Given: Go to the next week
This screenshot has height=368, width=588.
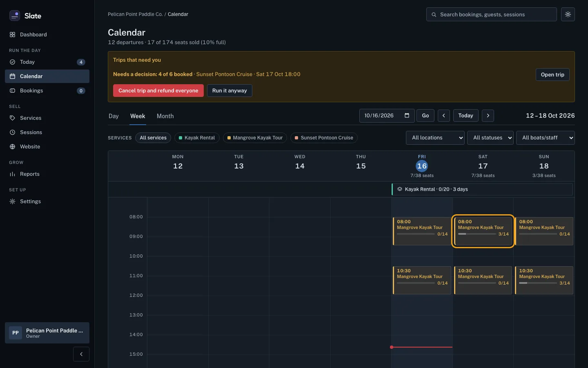Looking at the screenshot, I should [x=488, y=116].
